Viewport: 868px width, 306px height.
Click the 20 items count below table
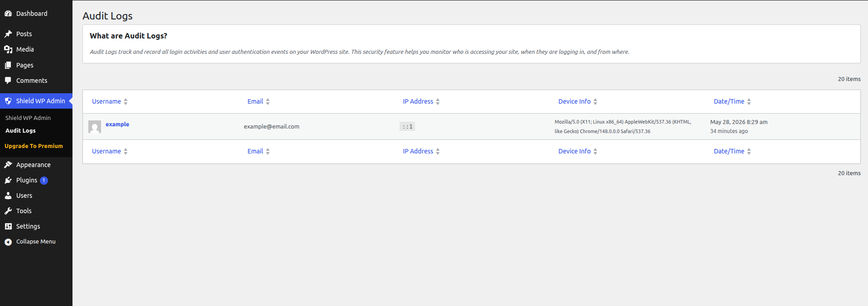[849, 173]
